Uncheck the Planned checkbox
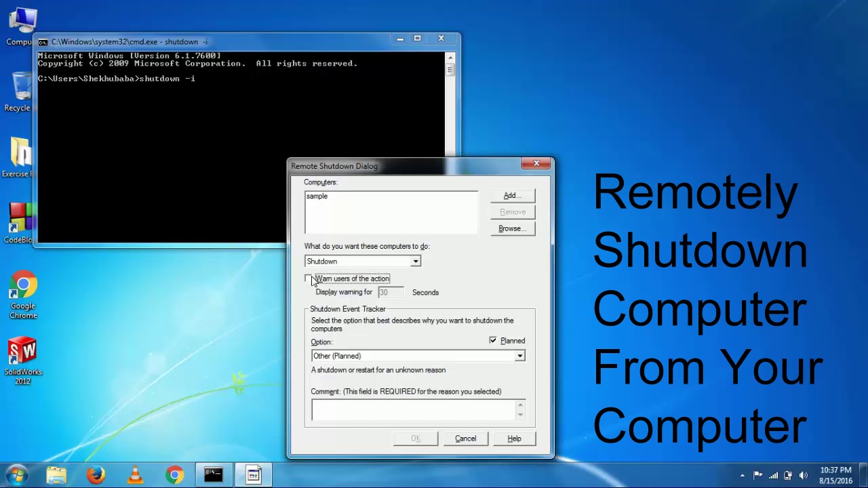868x488 pixels. click(x=493, y=340)
